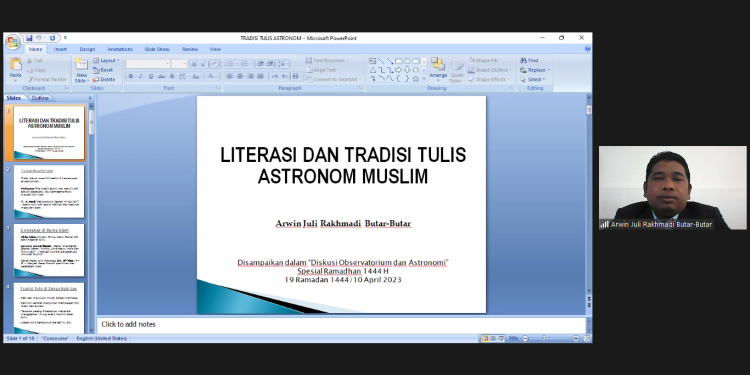The width and height of the screenshot is (750, 375).
Task: Select the Right Arrow shape
Action: 398,70
